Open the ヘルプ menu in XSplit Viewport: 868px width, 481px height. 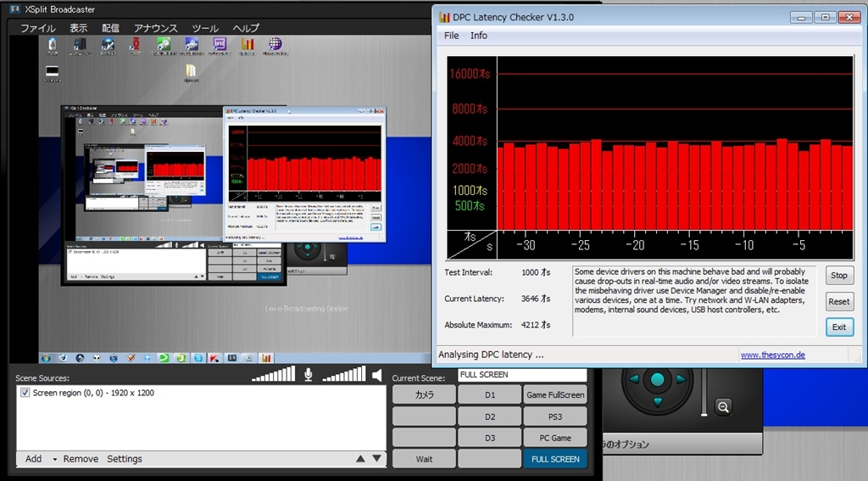click(246, 28)
